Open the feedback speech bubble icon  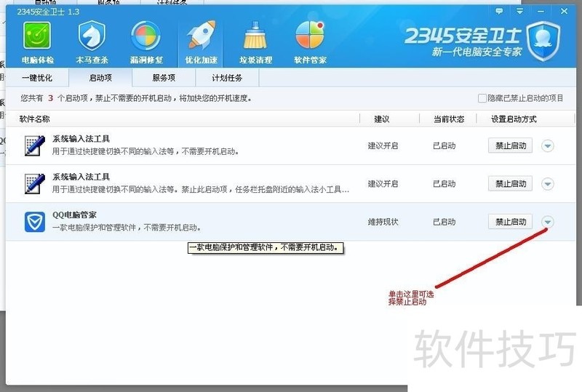coord(499,11)
